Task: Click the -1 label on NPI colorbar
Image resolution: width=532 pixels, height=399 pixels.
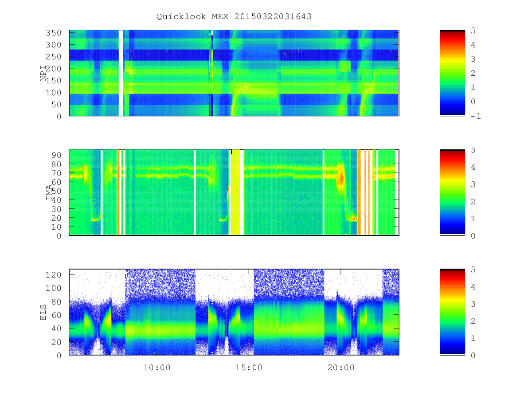Action: (x=476, y=116)
